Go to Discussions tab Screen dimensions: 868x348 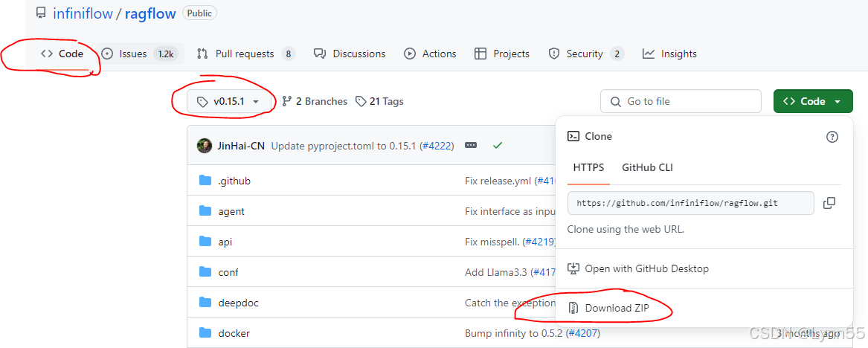pos(350,54)
